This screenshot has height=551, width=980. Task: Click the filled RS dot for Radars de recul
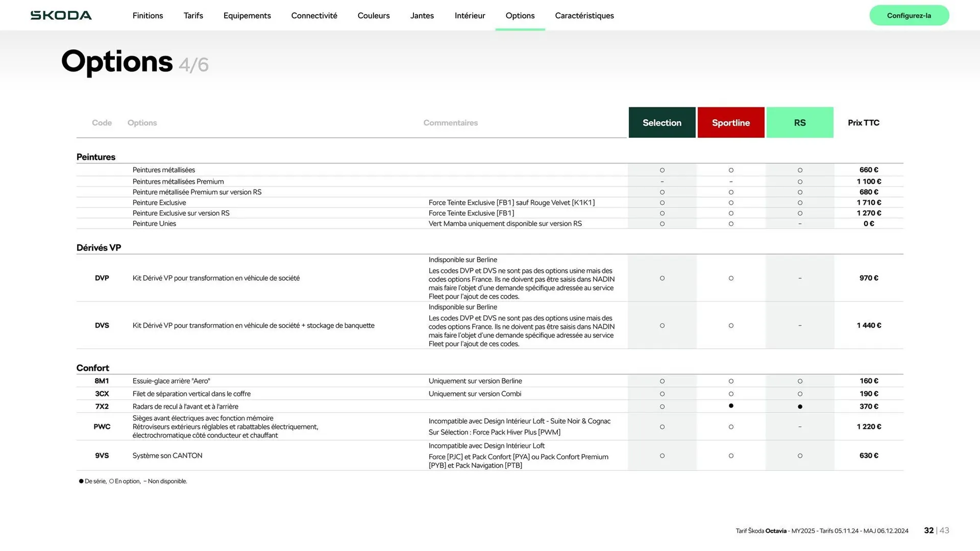click(800, 407)
